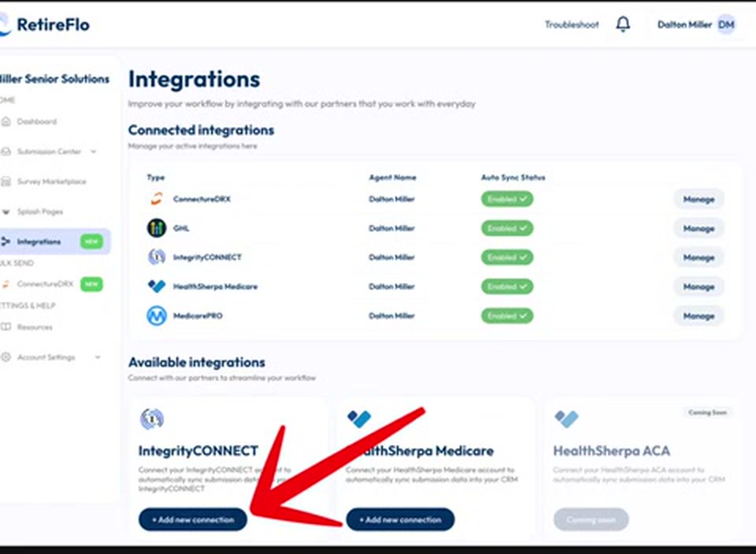
Task: Manage the IntegrityCONNECT integration
Action: [x=699, y=258]
